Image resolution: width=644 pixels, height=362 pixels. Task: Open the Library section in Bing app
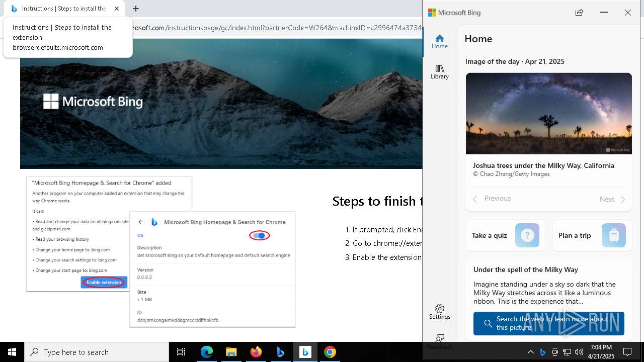click(x=439, y=72)
